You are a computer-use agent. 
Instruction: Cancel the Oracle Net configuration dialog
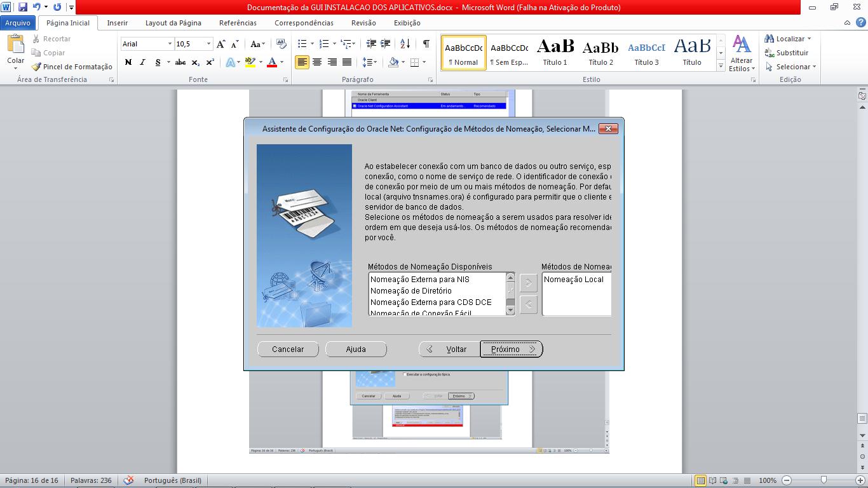(288, 349)
